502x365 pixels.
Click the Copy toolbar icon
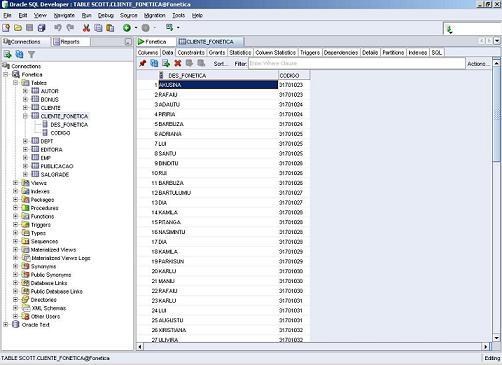pos(98,28)
